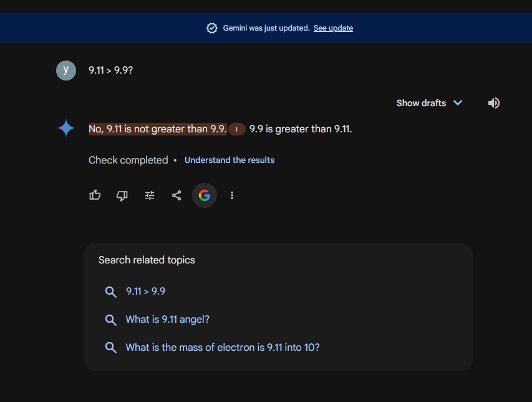
Task: Open the 'See update' link
Action: point(333,28)
